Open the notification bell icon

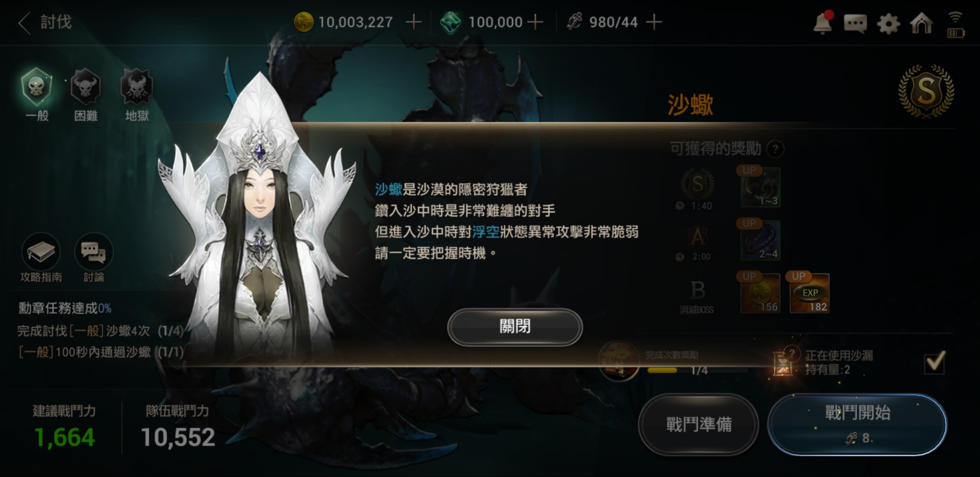tap(823, 23)
